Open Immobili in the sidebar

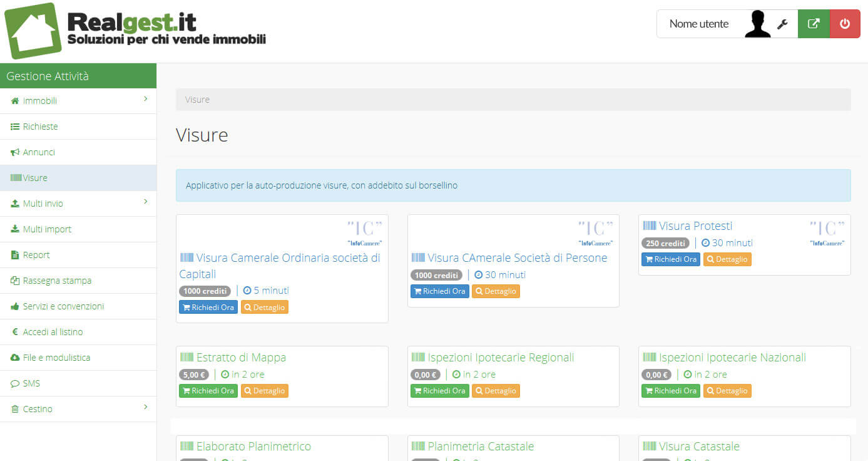point(78,101)
